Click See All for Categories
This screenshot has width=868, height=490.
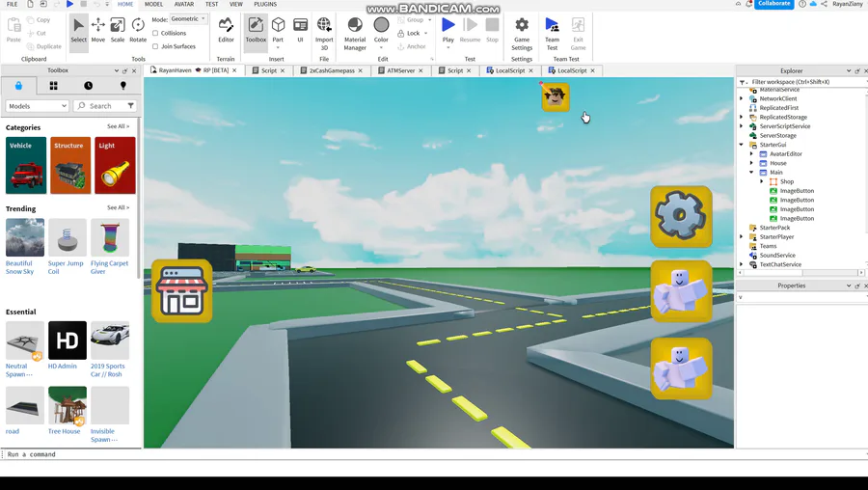click(x=118, y=126)
